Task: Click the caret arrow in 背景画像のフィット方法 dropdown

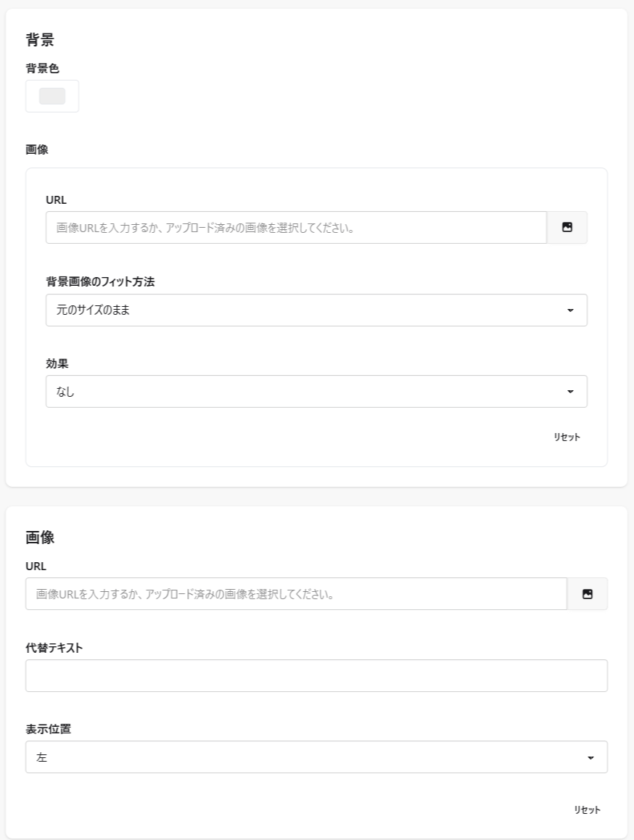Action: [x=569, y=310]
